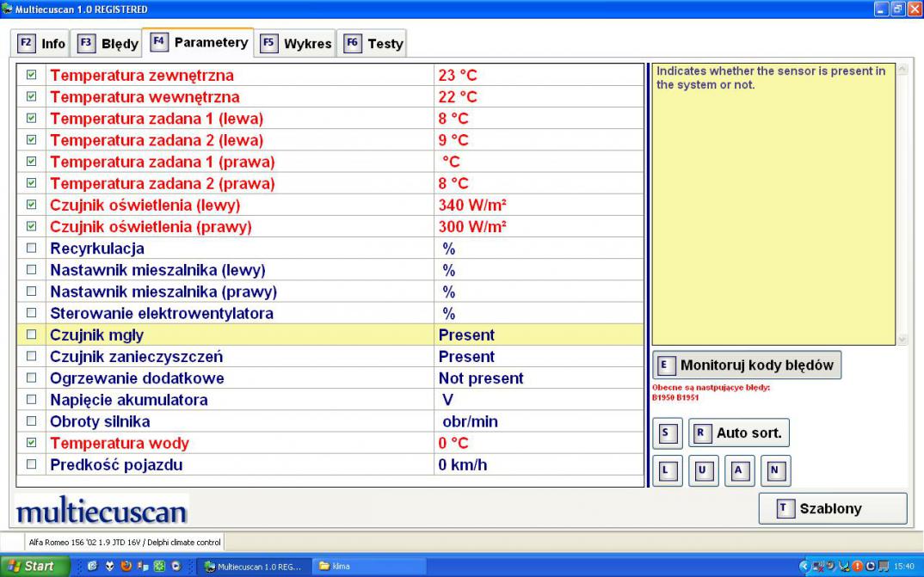
Task: Click the S shortcut button
Action: point(667,433)
